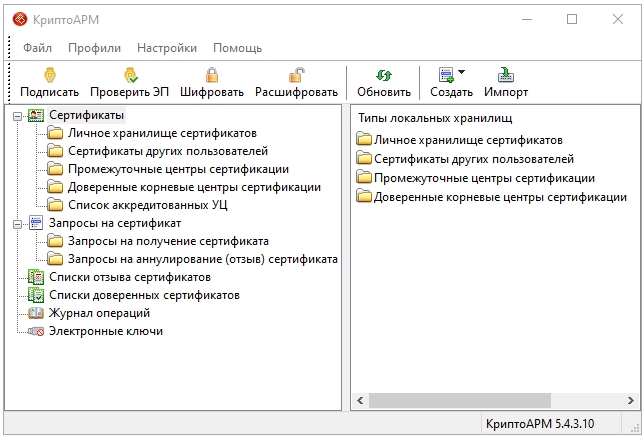
Task: Select Доверенные корневые центры сертификации in left tree
Action: tap(194, 187)
